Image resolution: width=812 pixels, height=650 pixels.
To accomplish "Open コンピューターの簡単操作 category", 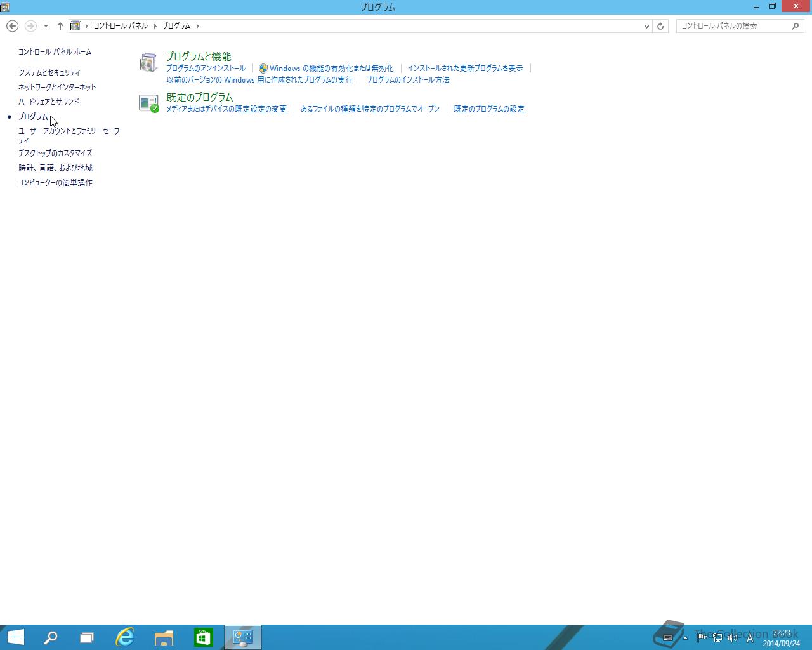I will [55, 183].
